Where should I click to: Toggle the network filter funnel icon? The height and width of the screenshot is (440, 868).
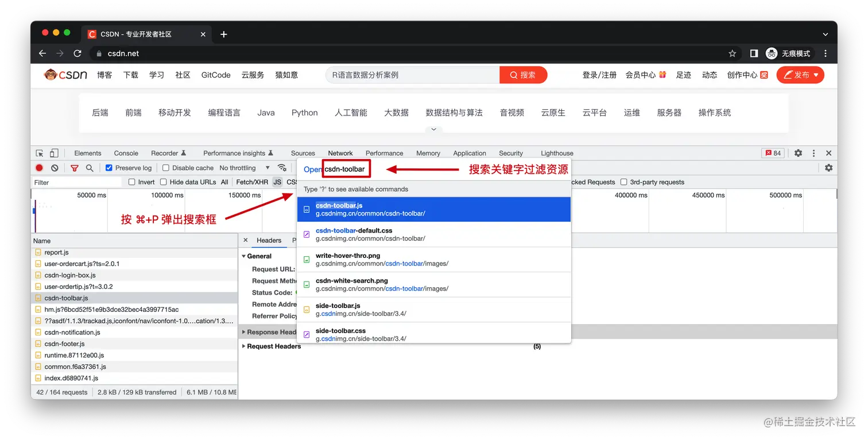[x=75, y=168]
